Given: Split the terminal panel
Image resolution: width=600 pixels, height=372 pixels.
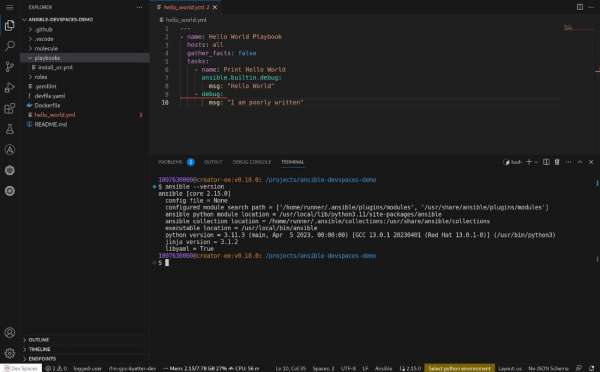Looking at the screenshot, I should click(x=546, y=162).
